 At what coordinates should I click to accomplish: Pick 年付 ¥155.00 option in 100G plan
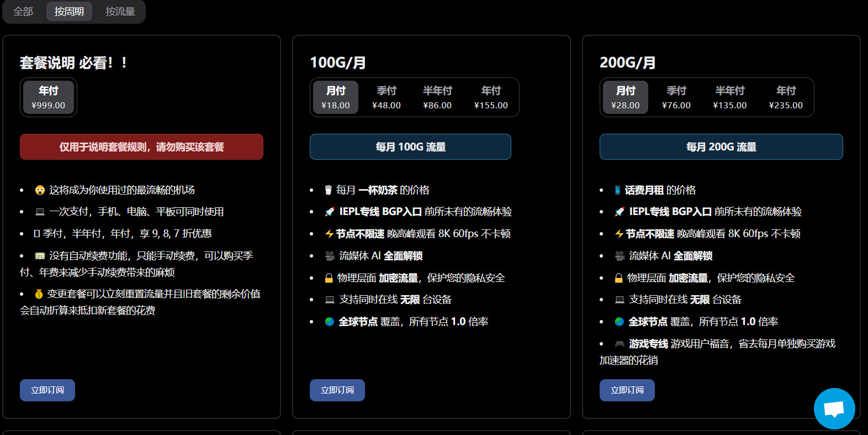[x=491, y=97]
